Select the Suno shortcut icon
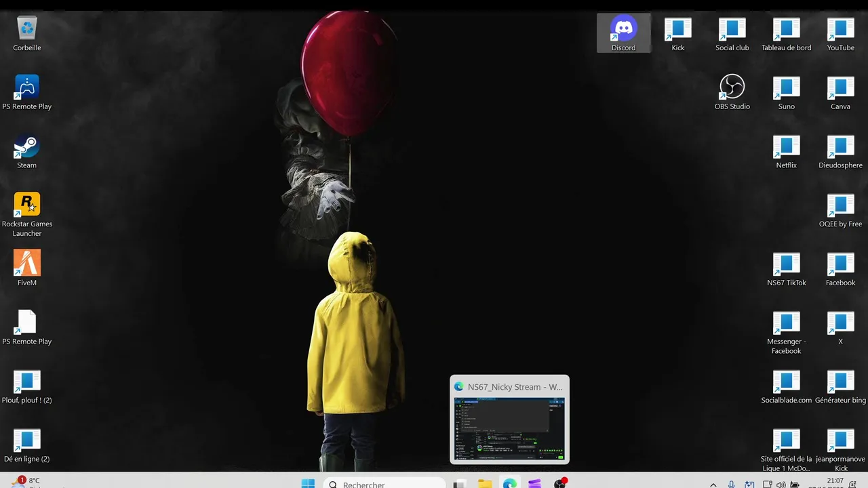The image size is (868, 488). [787, 92]
